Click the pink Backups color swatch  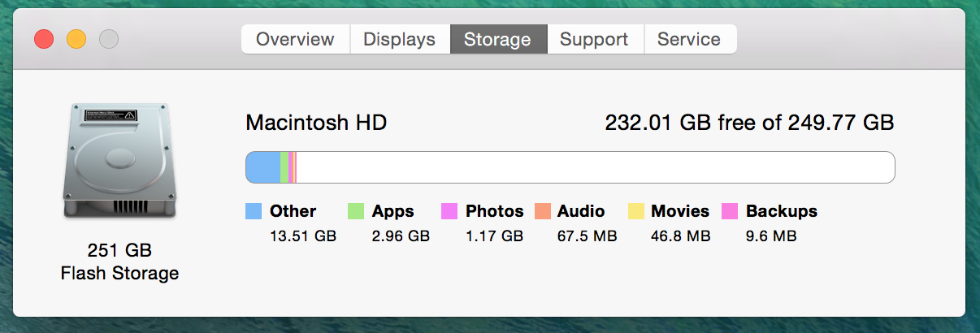(x=730, y=211)
